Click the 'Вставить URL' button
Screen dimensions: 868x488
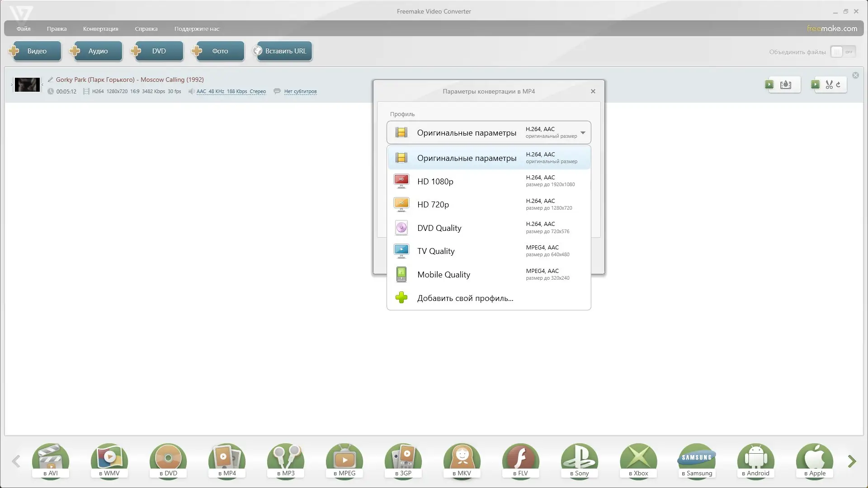[x=283, y=51]
